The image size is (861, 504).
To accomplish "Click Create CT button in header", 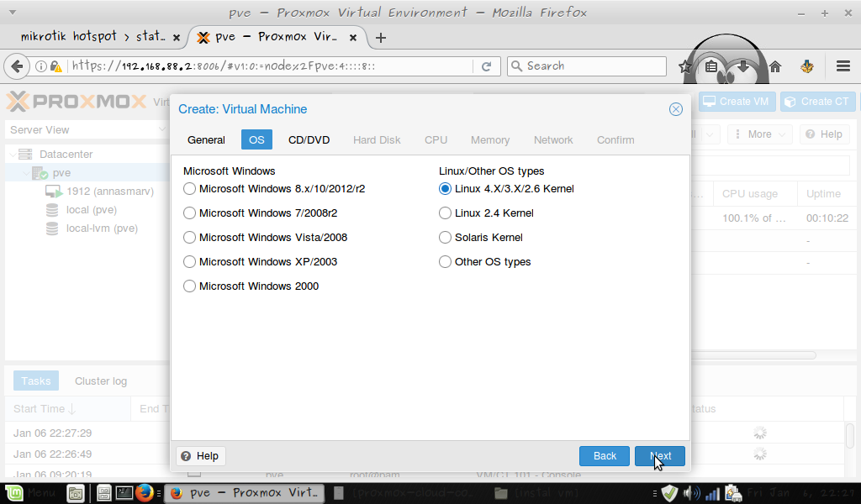I will pos(817,102).
